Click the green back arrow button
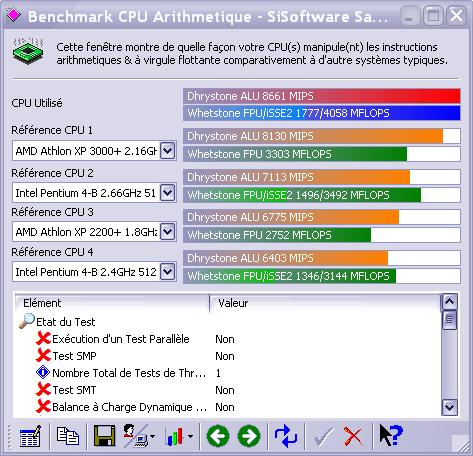Screen dimensions: 473x456 click(x=218, y=436)
